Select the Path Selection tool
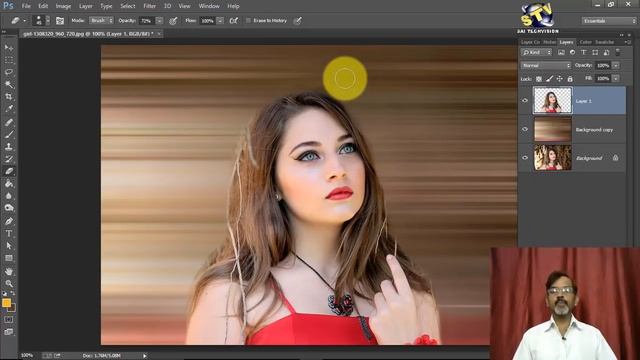 tap(9, 246)
